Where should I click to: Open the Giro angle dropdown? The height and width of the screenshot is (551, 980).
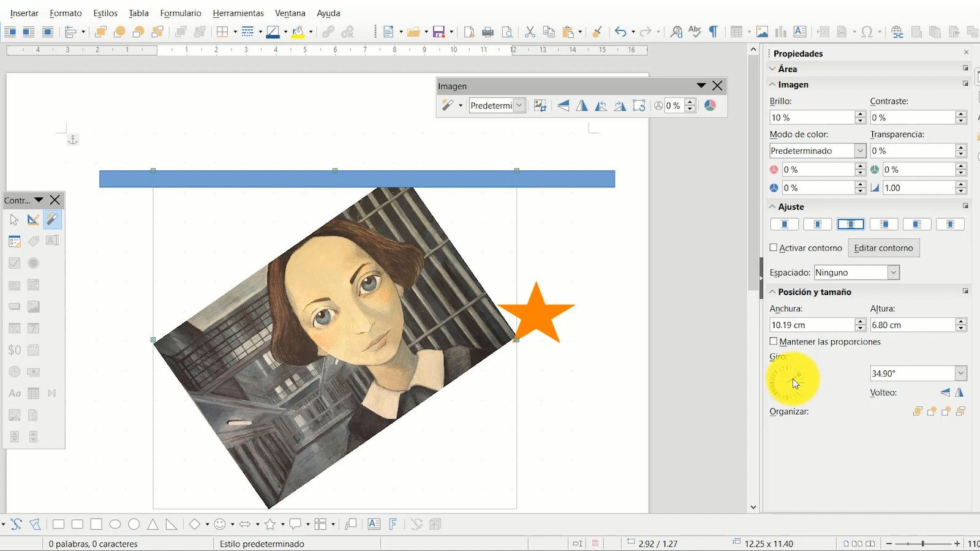tap(960, 373)
